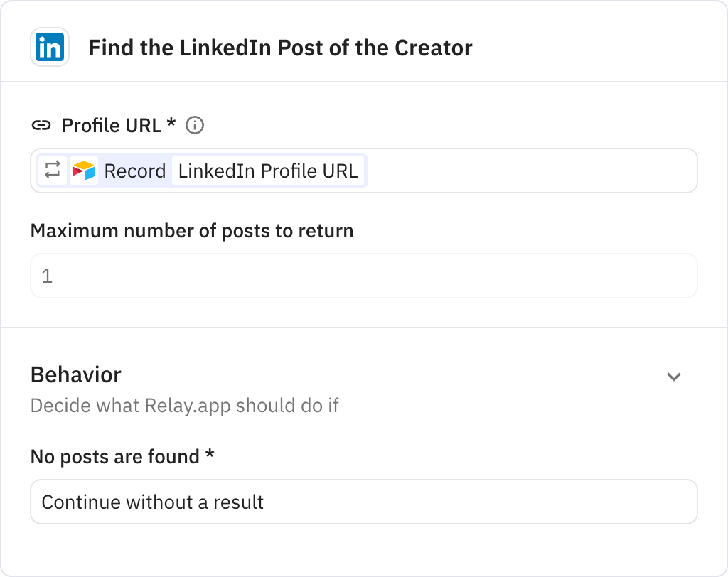Click the 'Find the LinkedIn Post' title
728x577 pixels.
pos(279,48)
